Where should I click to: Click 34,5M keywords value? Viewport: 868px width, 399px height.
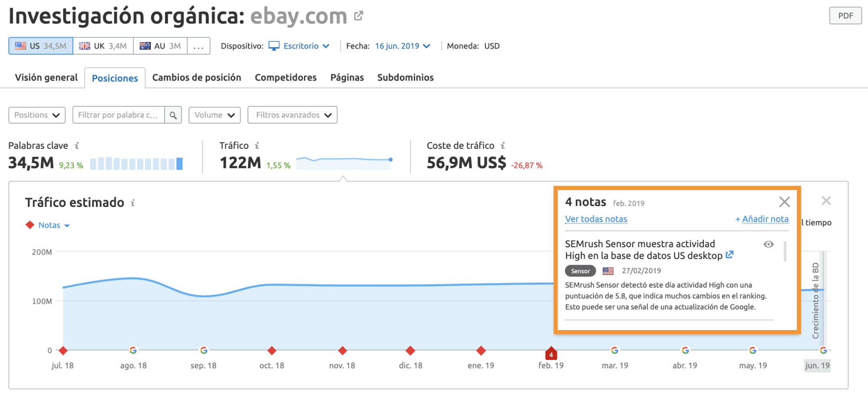coord(31,163)
